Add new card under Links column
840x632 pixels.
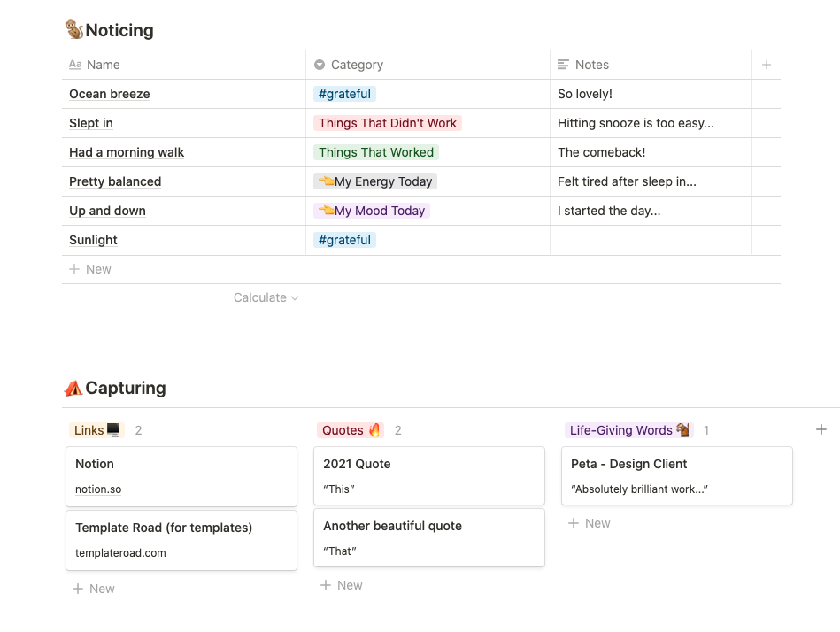point(93,589)
